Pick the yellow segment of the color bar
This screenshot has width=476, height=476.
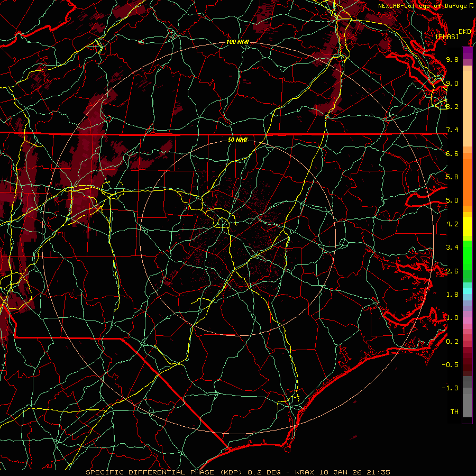tap(467, 226)
